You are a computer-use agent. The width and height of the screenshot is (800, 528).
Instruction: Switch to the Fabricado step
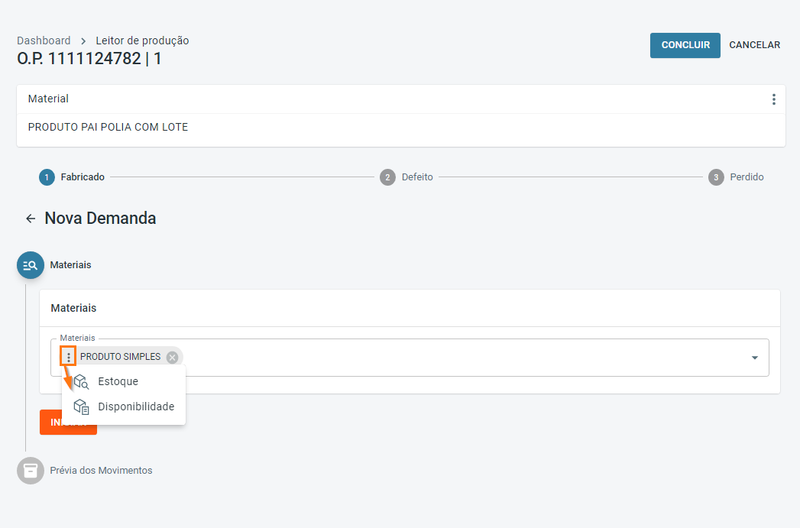[x=72, y=177]
